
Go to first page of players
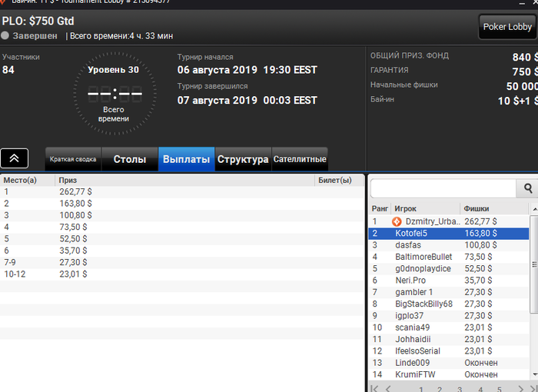coord(375,389)
